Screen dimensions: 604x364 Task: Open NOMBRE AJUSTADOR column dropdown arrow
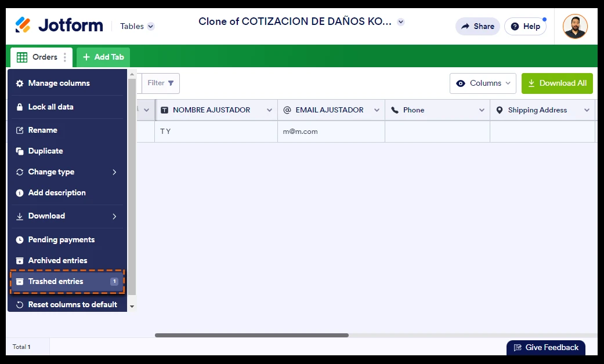[x=269, y=110]
